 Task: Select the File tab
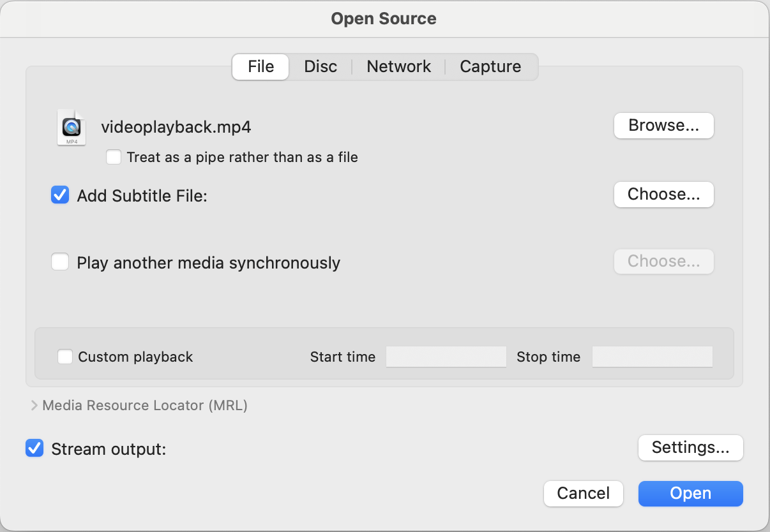[x=260, y=66]
